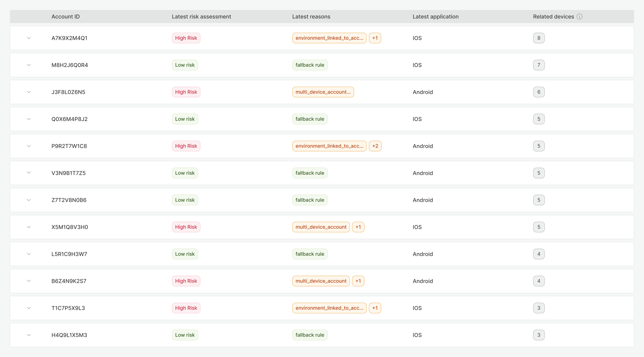Viewport: 644px width, 357px height.
Task: Expand the A7K9X2M4Q1 account row
Action: point(29,38)
